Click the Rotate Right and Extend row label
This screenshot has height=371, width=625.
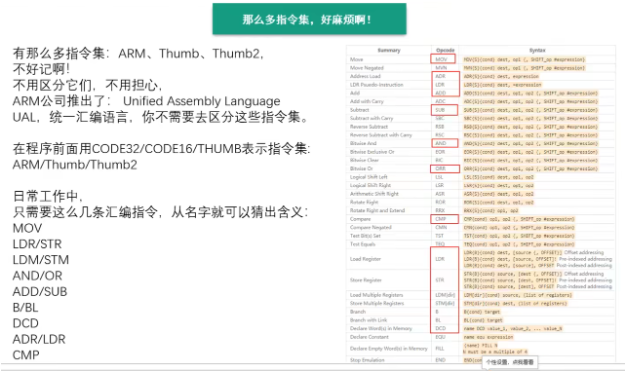[x=377, y=210]
